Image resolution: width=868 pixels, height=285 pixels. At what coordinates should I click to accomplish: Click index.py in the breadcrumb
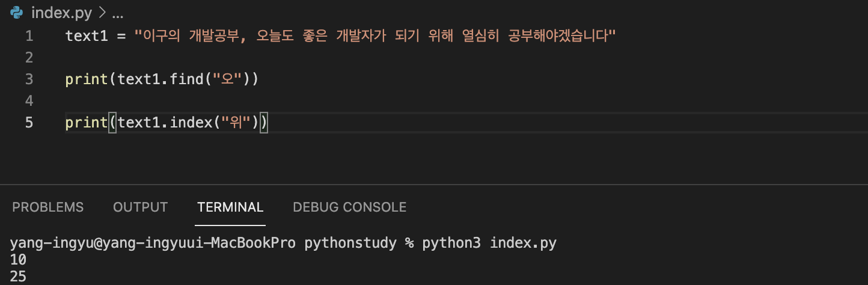point(61,13)
